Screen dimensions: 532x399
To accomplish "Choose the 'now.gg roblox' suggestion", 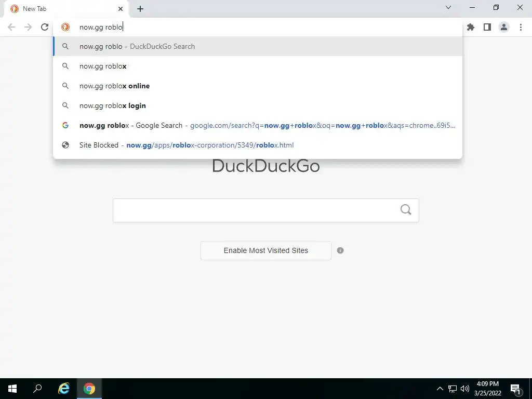I will 258,66.
